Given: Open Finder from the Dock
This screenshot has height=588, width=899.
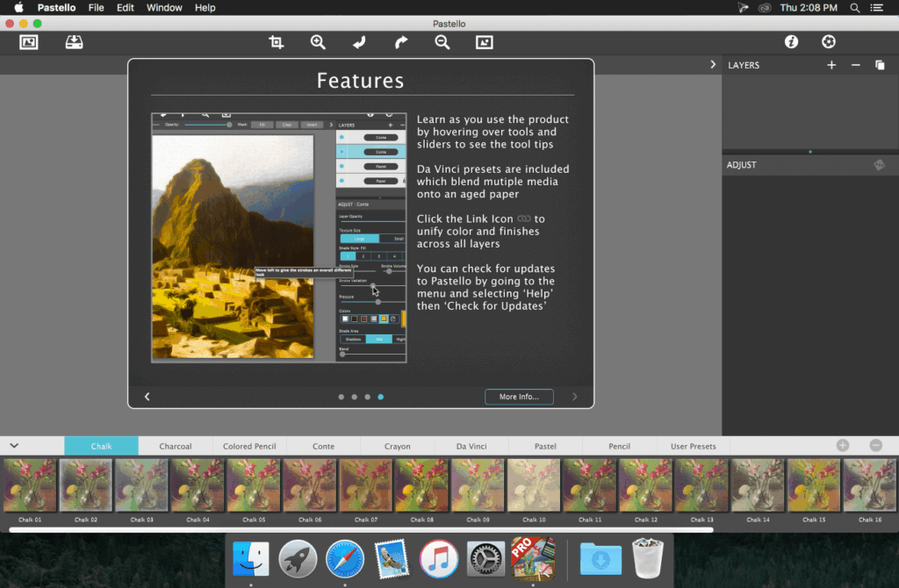Looking at the screenshot, I should click(250, 558).
